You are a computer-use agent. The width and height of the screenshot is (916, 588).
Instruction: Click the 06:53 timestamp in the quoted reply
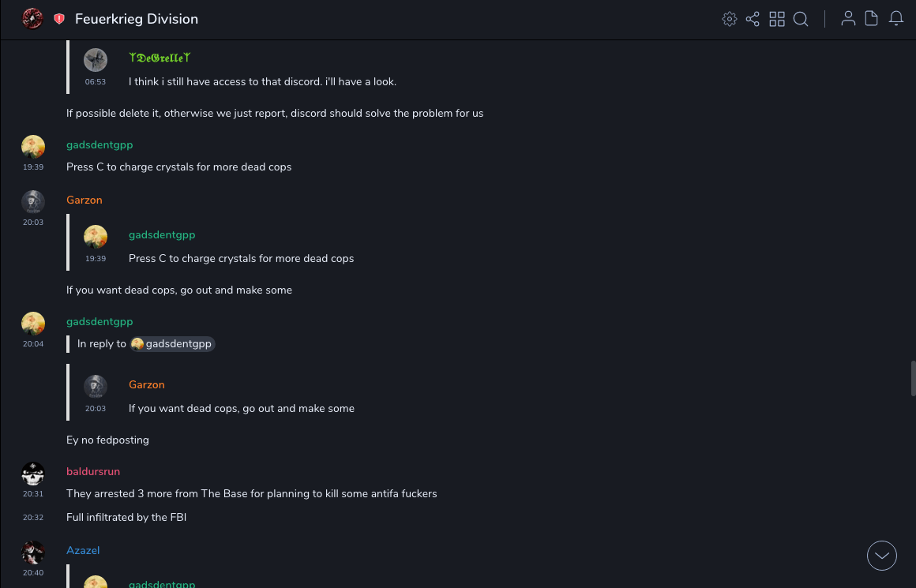point(96,82)
